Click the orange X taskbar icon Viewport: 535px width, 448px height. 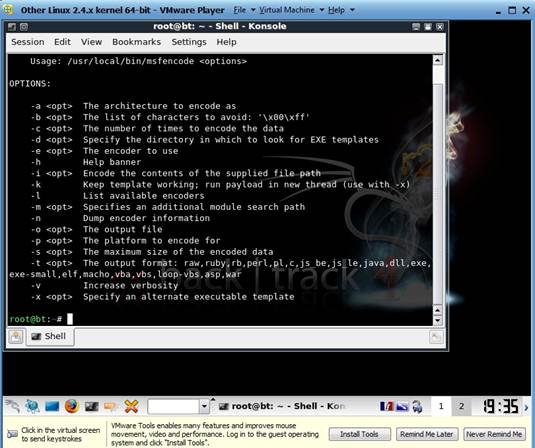click(x=131, y=406)
